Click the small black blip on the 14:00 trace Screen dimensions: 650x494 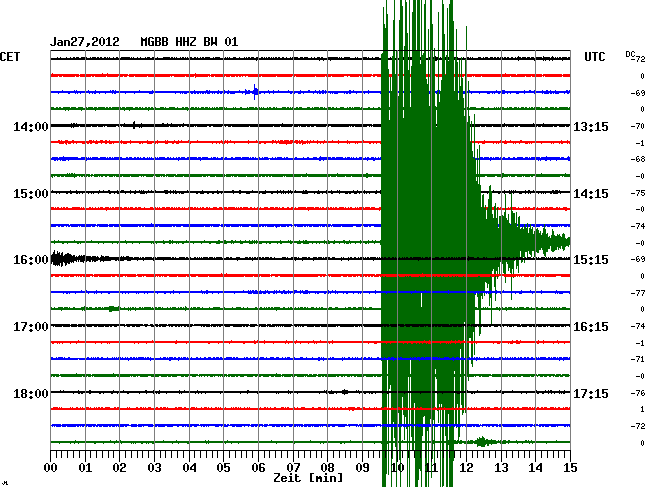(134, 125)
